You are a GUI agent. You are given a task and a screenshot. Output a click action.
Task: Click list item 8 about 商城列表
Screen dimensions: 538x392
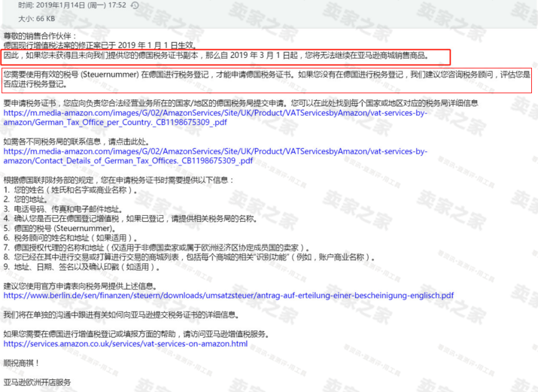(189, 257)
